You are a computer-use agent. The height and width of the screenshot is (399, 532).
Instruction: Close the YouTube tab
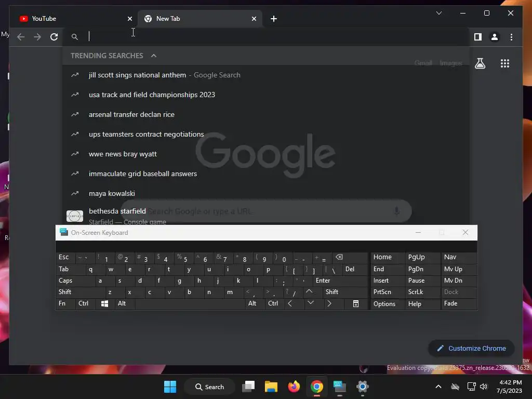[x=129, y=19]
